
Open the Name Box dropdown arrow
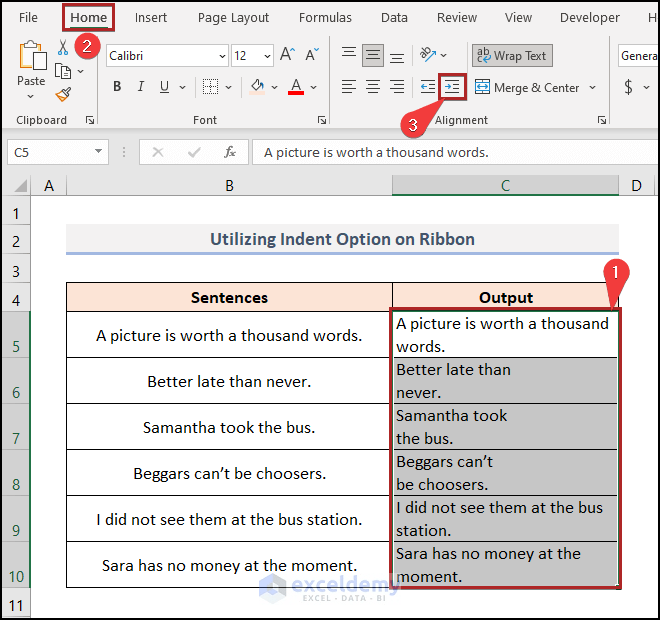click(x=98, y=151)
